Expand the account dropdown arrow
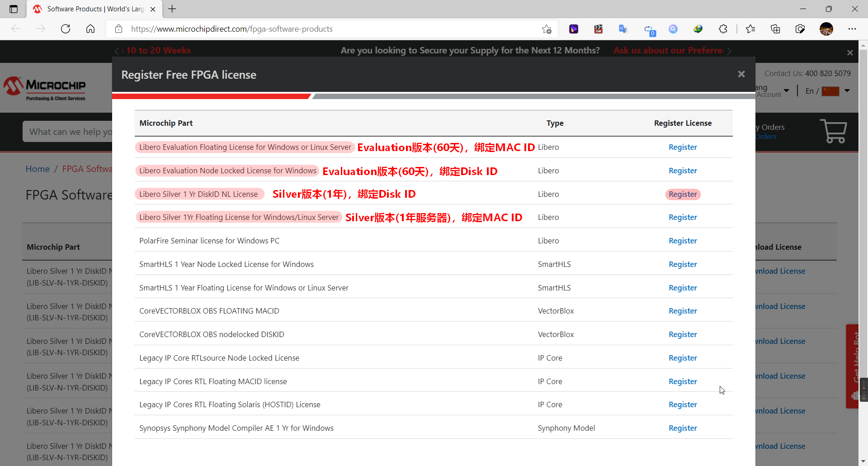The height and width of the screenshot is (466, 868). [787, 90]
